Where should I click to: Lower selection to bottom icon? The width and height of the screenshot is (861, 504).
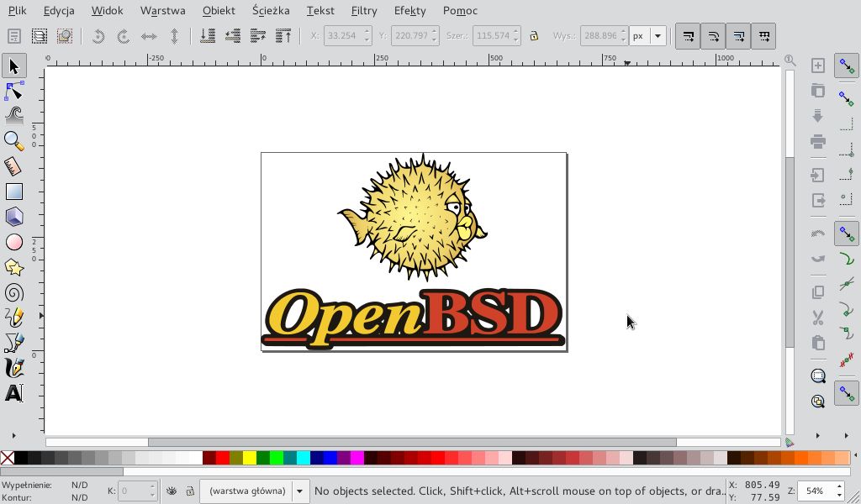click(x=207, y=36)
